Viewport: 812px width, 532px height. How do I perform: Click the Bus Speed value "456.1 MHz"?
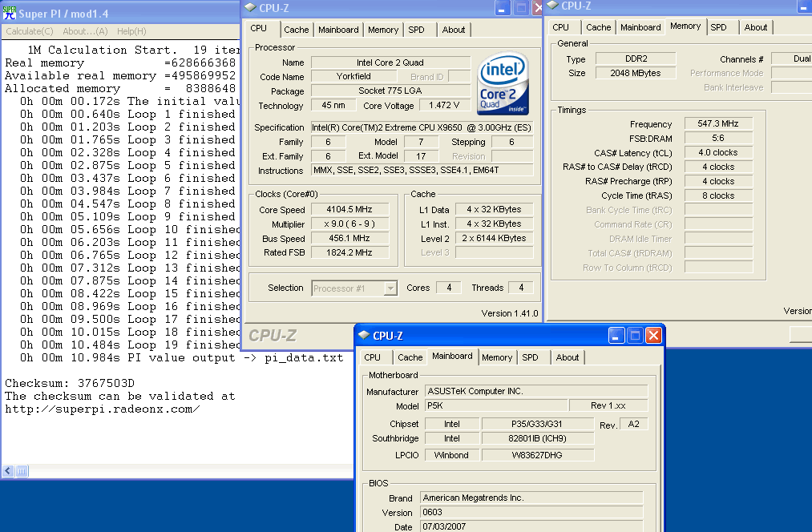349,239
